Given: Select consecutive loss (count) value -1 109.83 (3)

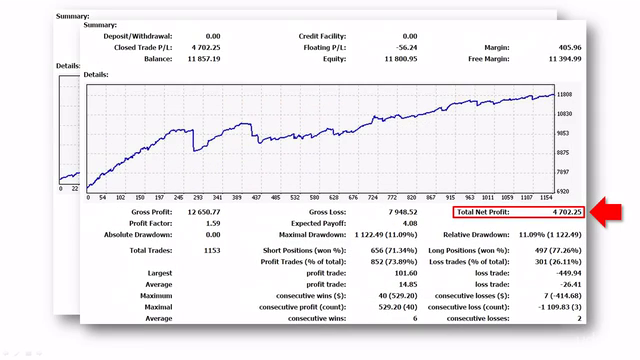Looking at the screenshot, I should (x=560, y=307).
